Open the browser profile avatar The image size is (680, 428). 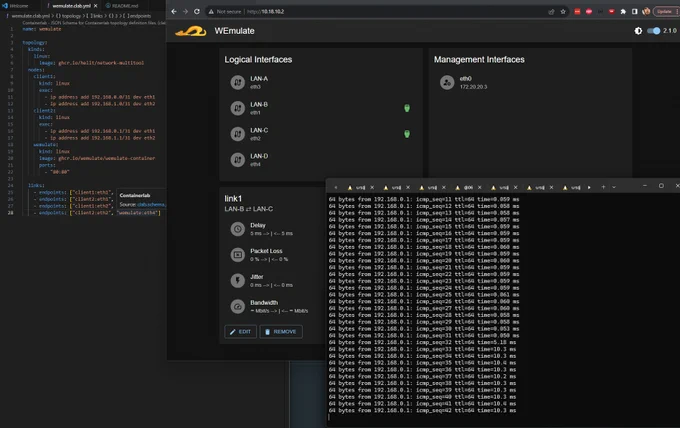click(x=646, y=12)
